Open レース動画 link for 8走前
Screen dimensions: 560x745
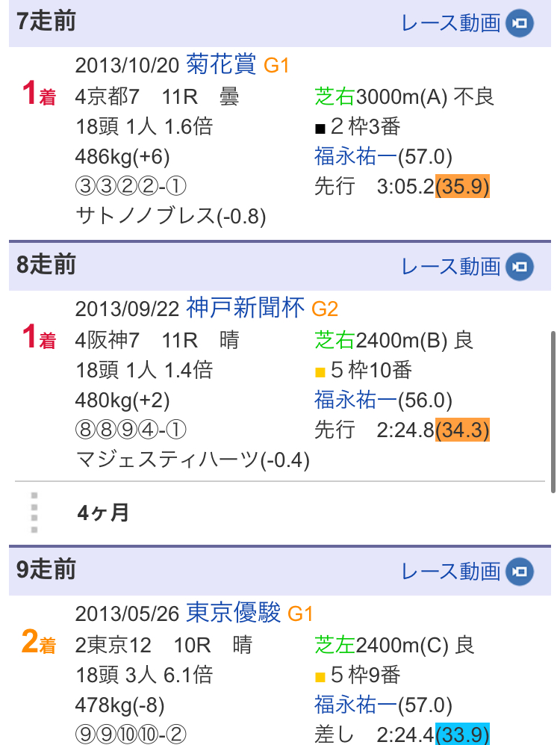[x=450, y=266]
